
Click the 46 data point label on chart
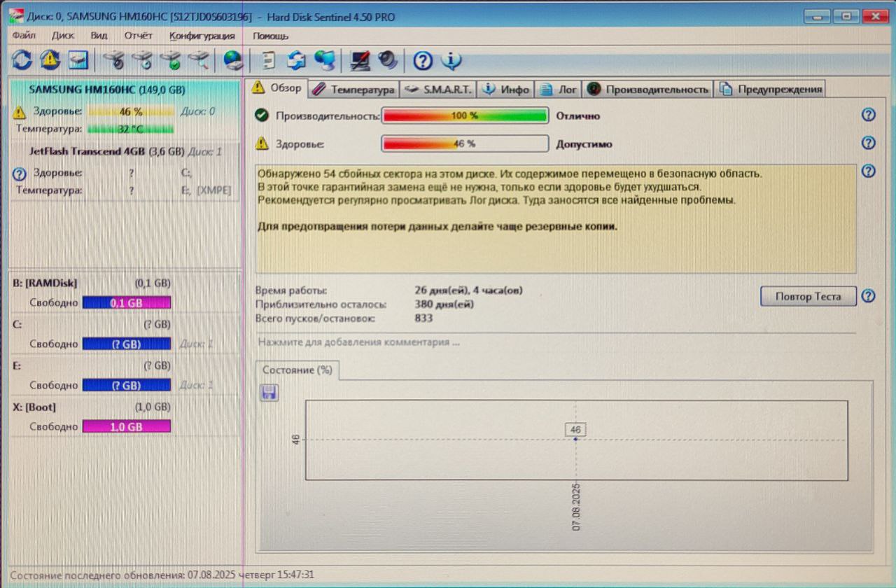(x=575, y=429)
